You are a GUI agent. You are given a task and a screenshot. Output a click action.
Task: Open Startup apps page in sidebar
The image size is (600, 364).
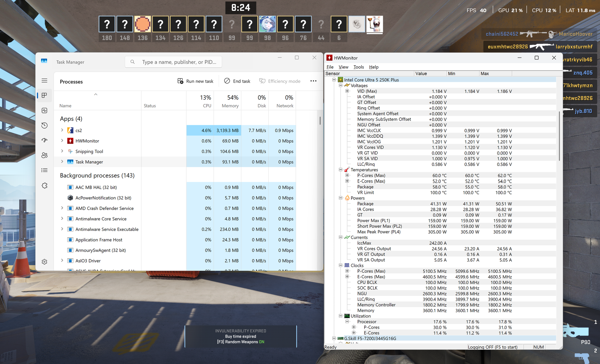point(44,140)
